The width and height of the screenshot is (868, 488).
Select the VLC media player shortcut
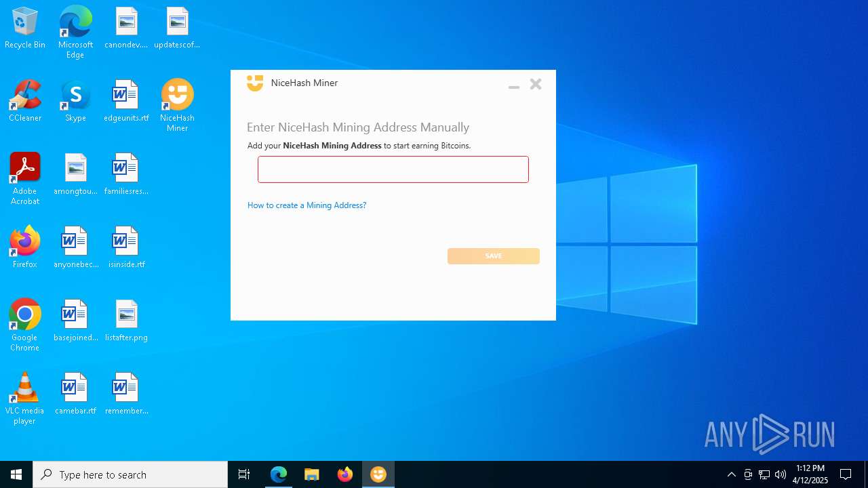click(25, 399)
